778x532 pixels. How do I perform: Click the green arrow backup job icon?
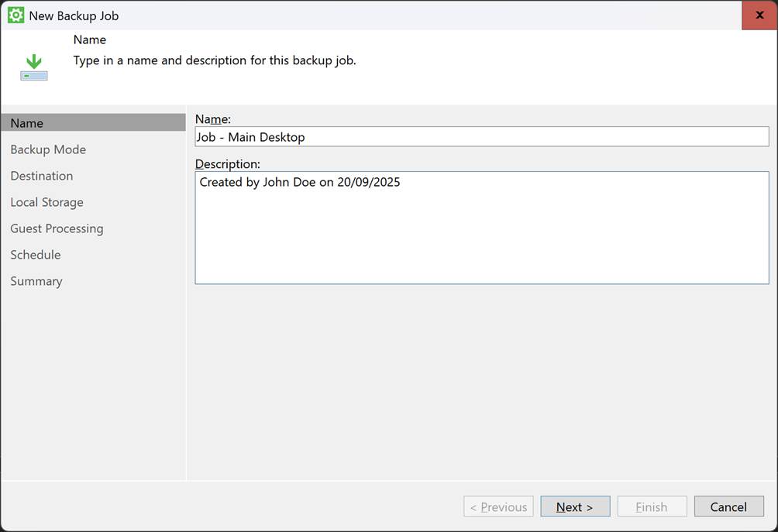(34, 67)
